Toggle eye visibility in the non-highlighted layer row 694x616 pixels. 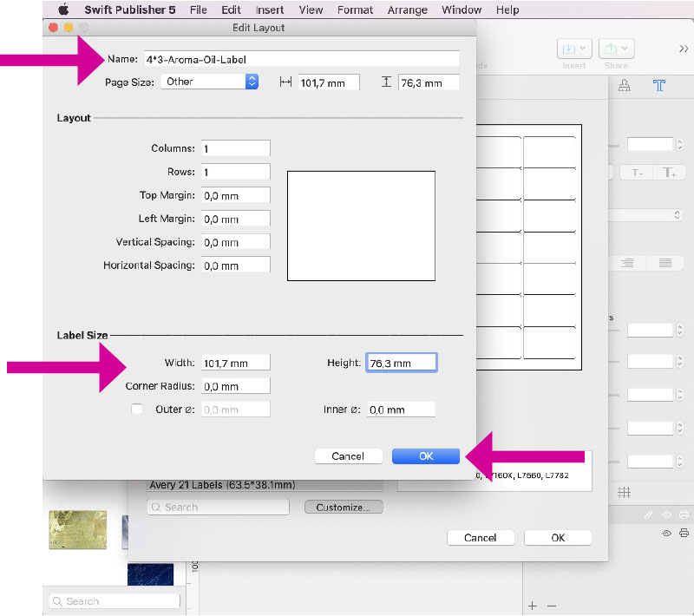[666, 533]
